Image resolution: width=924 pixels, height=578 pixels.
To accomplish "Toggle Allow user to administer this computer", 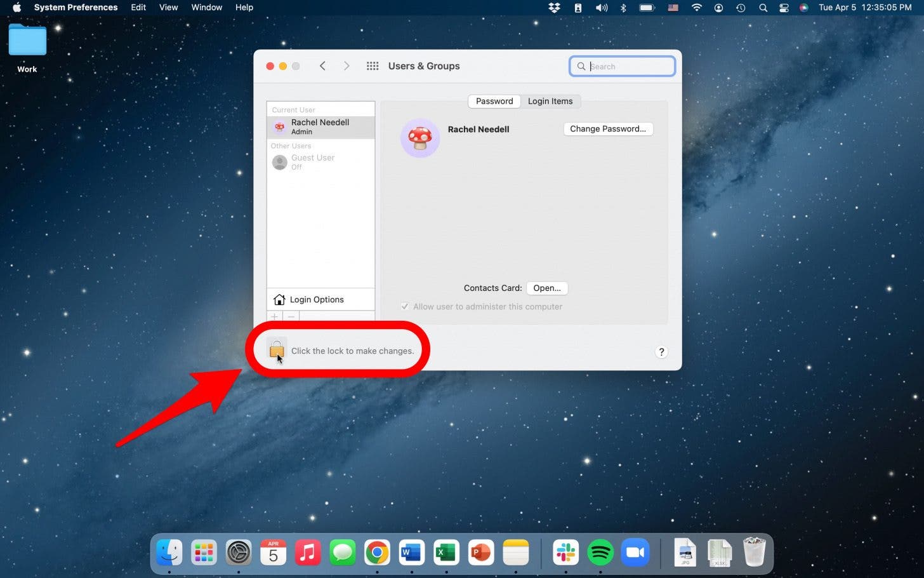I will [x=404, y=307].
